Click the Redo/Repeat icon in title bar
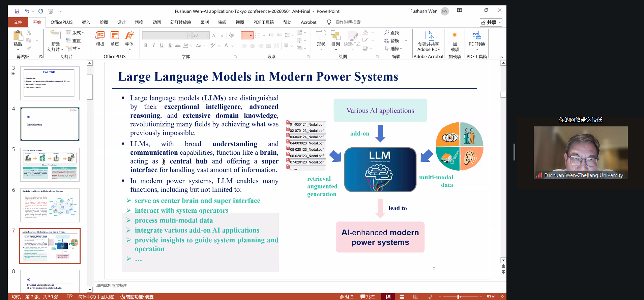 [x=40, y=11]
